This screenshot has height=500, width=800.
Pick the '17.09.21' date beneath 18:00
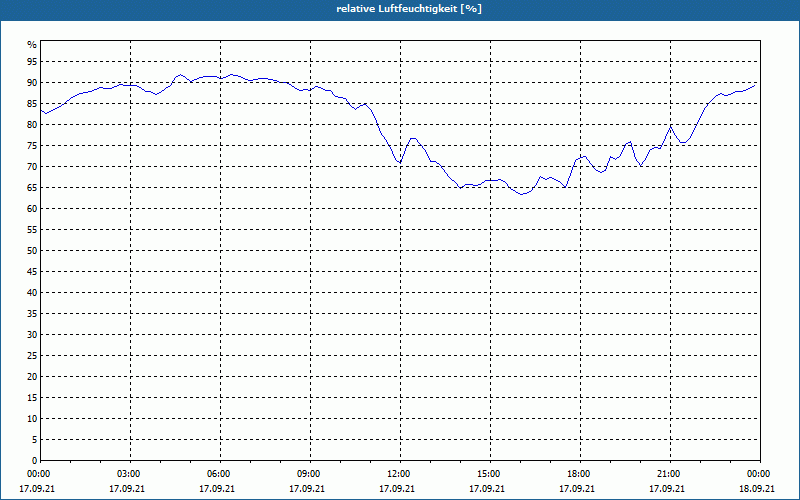coord(577,489)
